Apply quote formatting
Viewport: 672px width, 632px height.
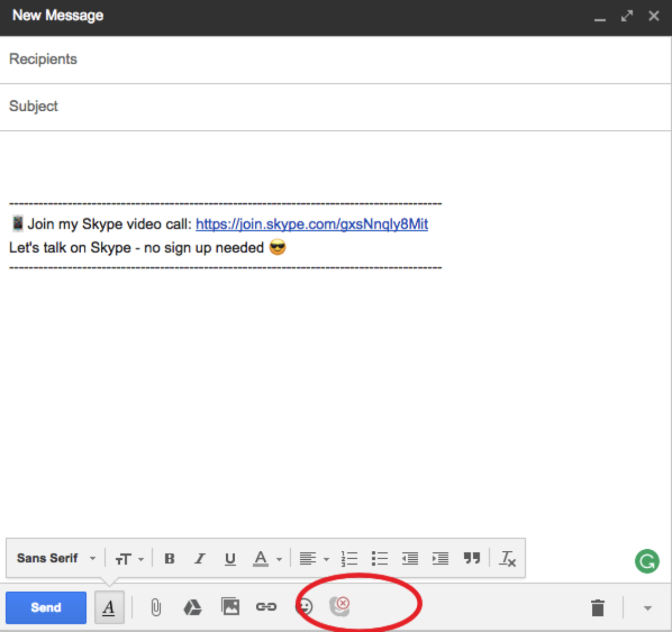(x=472, y=558)
